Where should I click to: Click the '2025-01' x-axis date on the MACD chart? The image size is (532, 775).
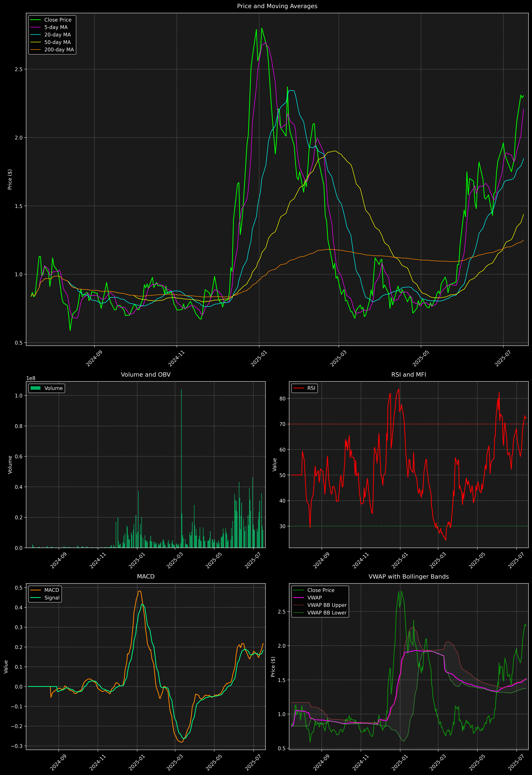pyautogui.click(x=136, y=763)
